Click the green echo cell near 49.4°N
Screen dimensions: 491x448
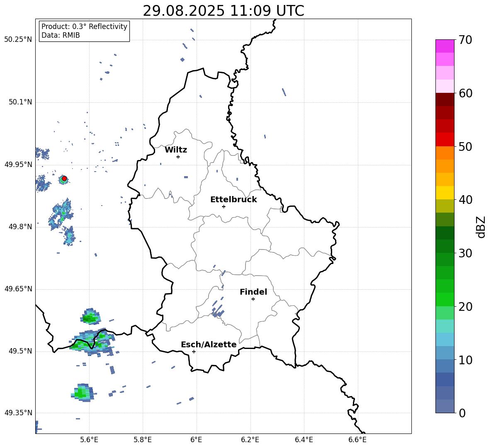coord(83,392)
